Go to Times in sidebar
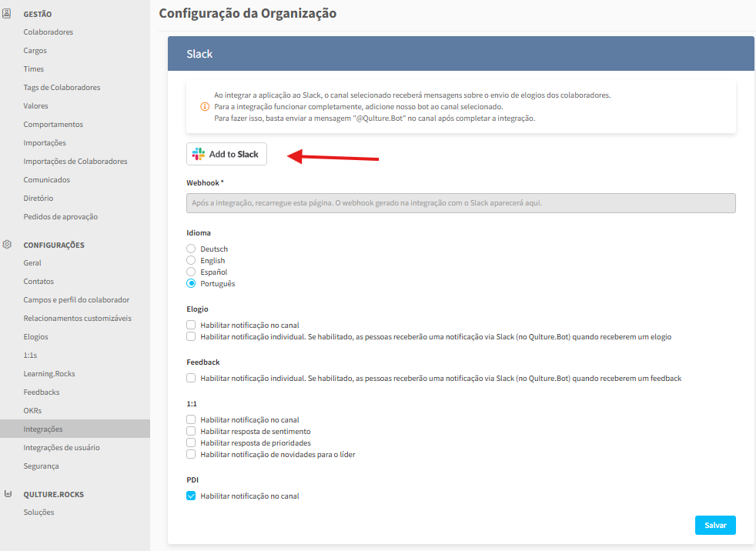This screenshot has height=551, width=756. coord(33,69)
